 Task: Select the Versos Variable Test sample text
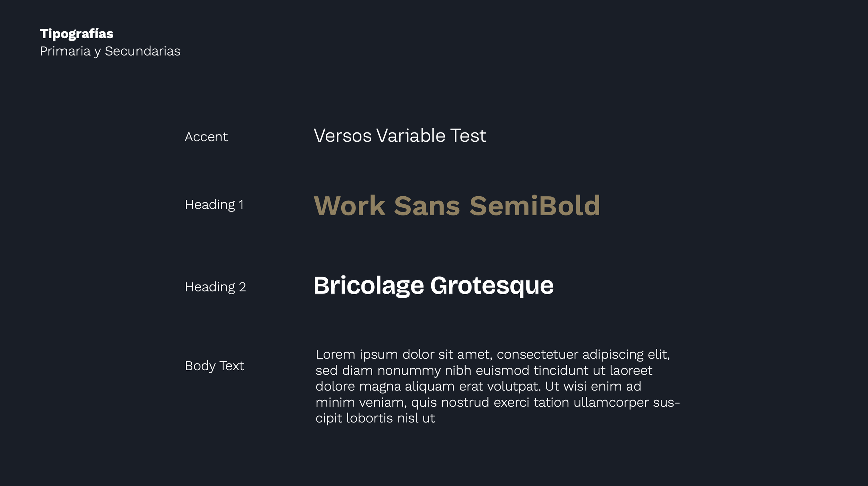coord(400,135)
